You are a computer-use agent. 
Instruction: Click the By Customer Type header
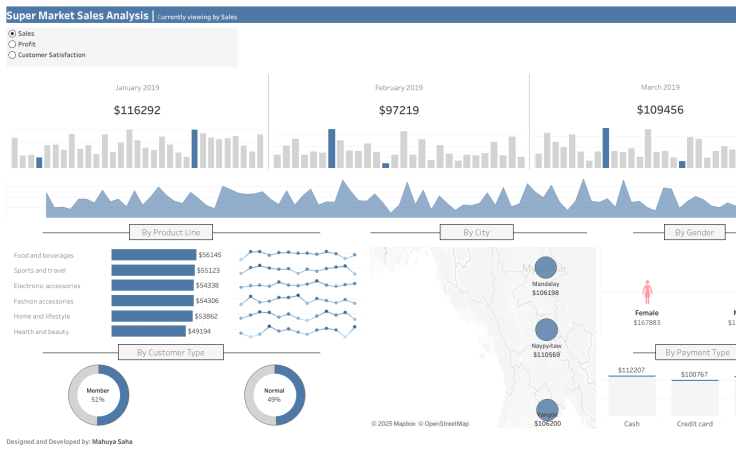coord(171,352)
